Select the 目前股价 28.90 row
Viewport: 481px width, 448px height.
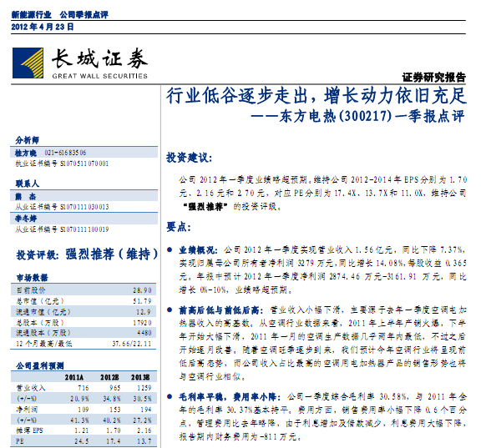click(x=84, y=289)
